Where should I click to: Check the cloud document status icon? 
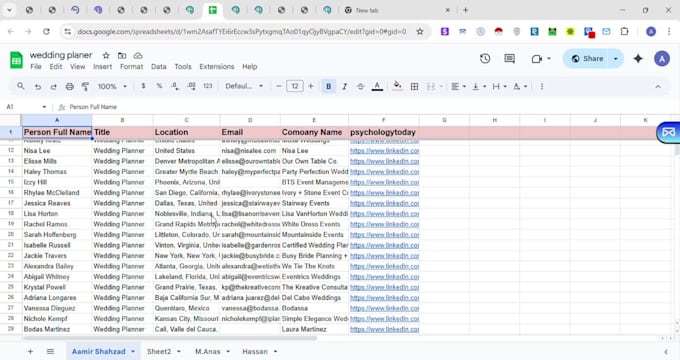138,56
